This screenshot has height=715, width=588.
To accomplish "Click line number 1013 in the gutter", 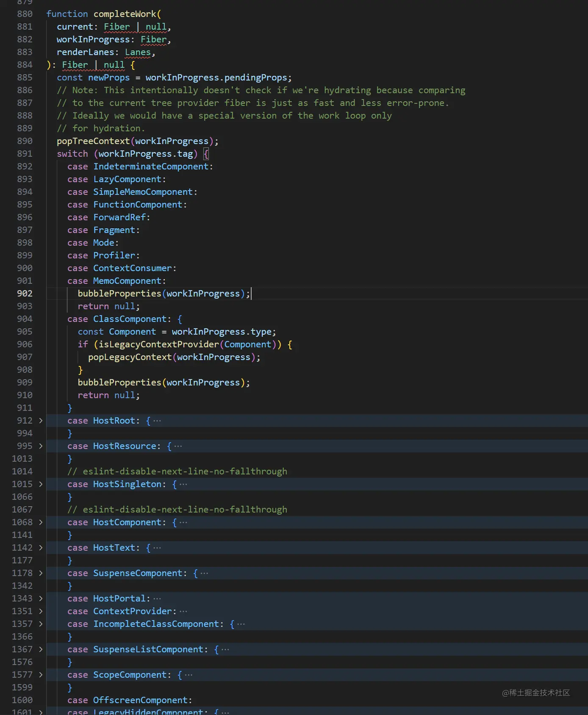I will point(22,459).
